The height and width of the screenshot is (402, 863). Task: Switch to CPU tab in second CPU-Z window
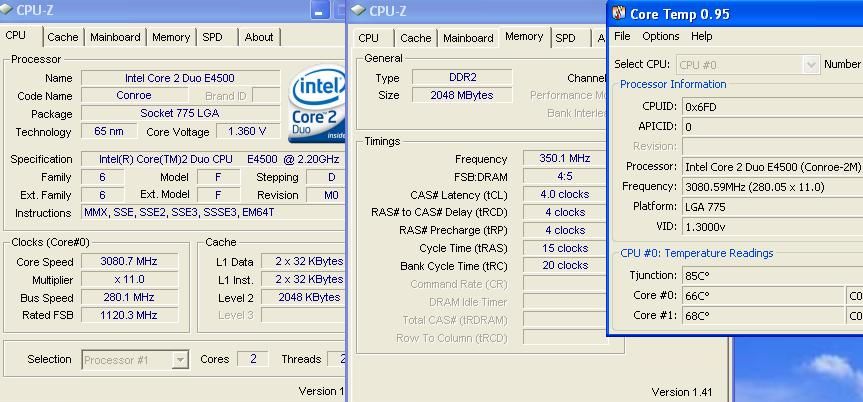click(368, 38)
